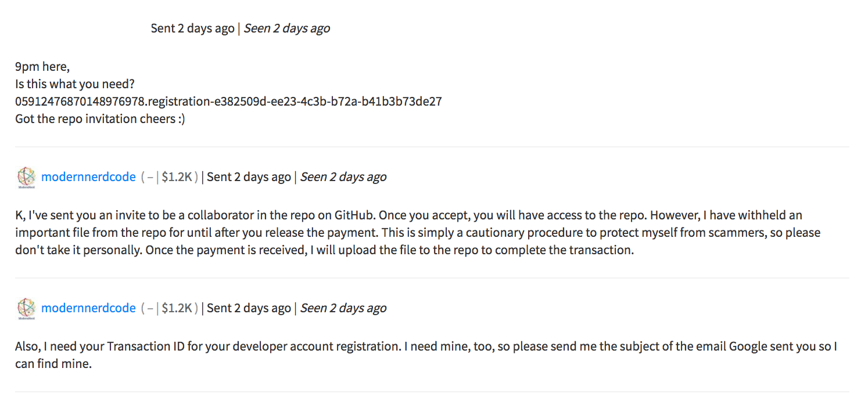Open modernnerdcode profile link above GitHub invite message
868x397 pixels.
pos(88,177)
